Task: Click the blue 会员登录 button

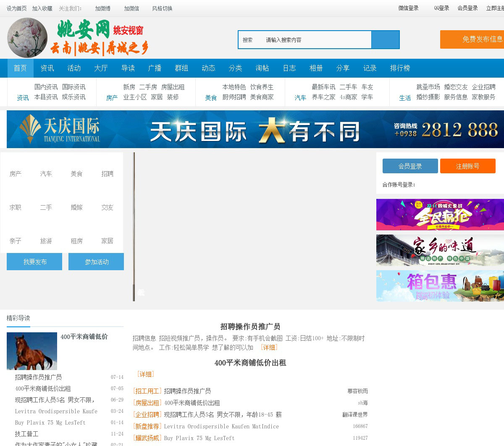Action: tap(410, 166)
